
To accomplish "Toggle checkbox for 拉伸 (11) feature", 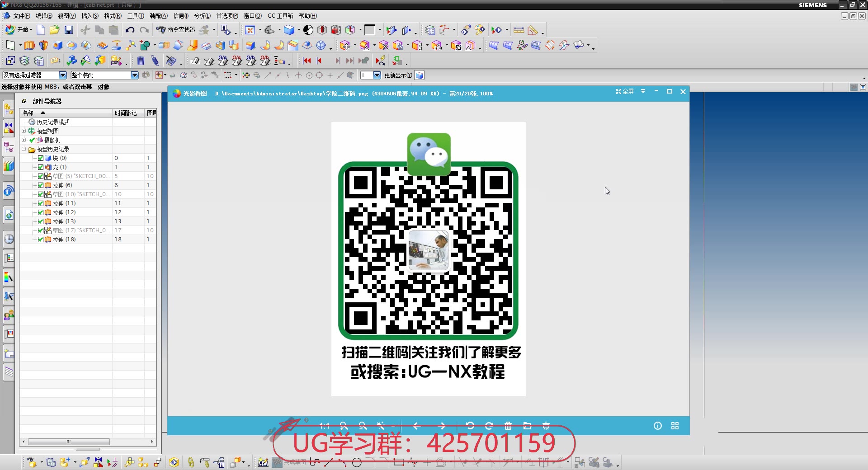I will 41,203.
